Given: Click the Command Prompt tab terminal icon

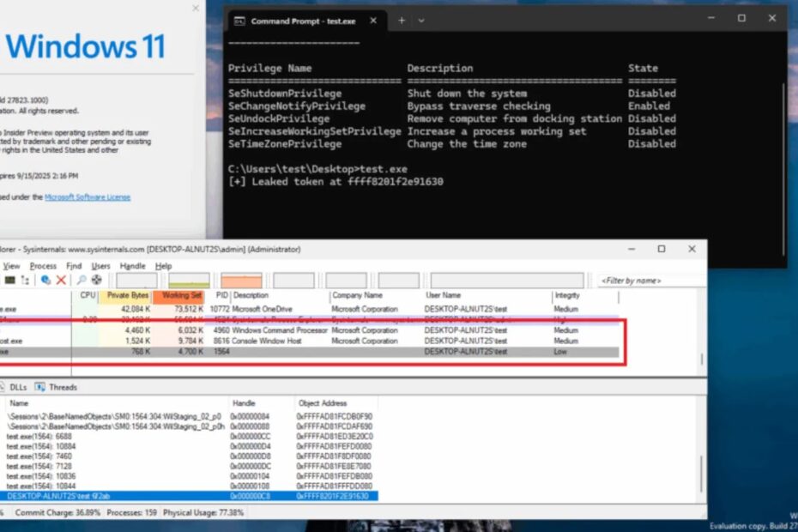Looking at the screenshot, I should [239, 21].
